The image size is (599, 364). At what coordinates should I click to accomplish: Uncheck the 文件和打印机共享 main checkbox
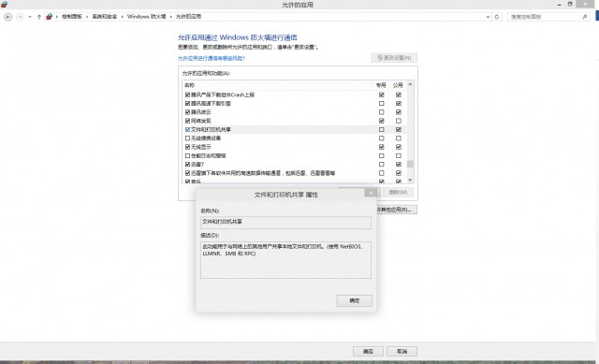point(187,130)
